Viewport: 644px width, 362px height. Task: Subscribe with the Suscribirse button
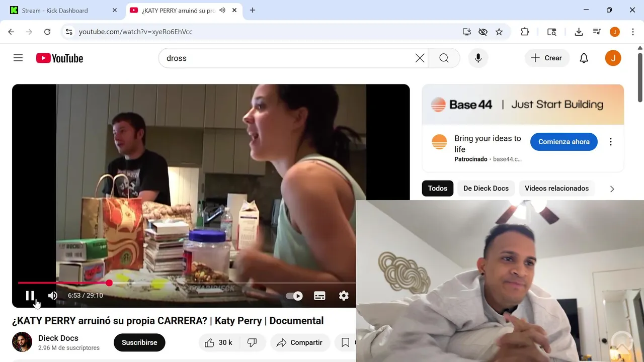point(139,342)
